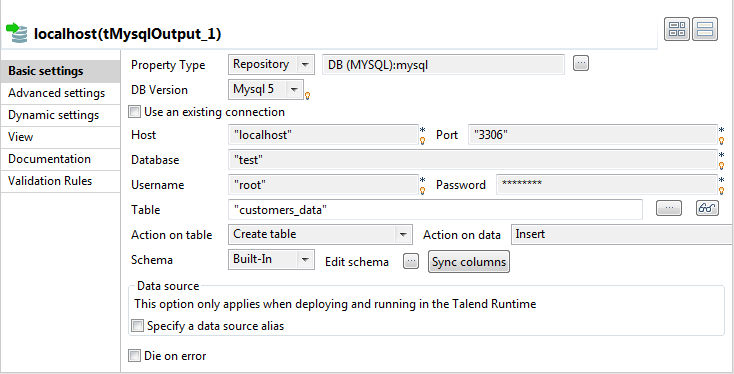Image resolution: width=734 pixels, height=374 pixels.
Task: Click the glasses icon to preview table
Action: coord(707,208)
